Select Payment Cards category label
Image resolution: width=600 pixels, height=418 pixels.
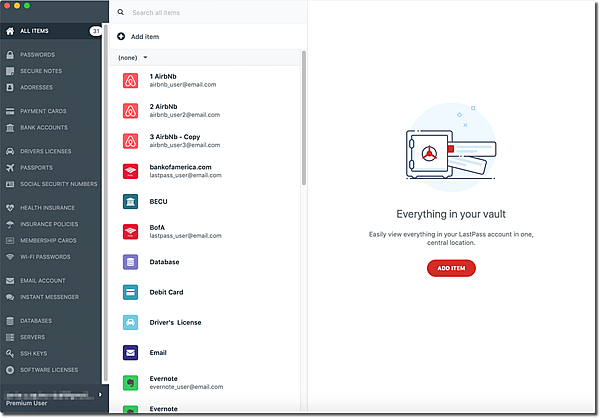coord(43,111)
